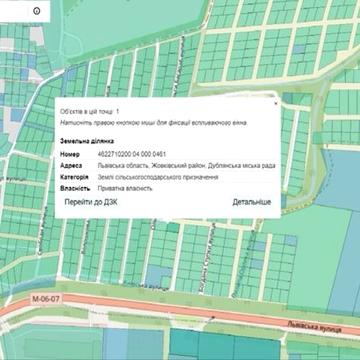Click the white search field beside info icon
Screen dimensions: 360x360
[15, 11]
